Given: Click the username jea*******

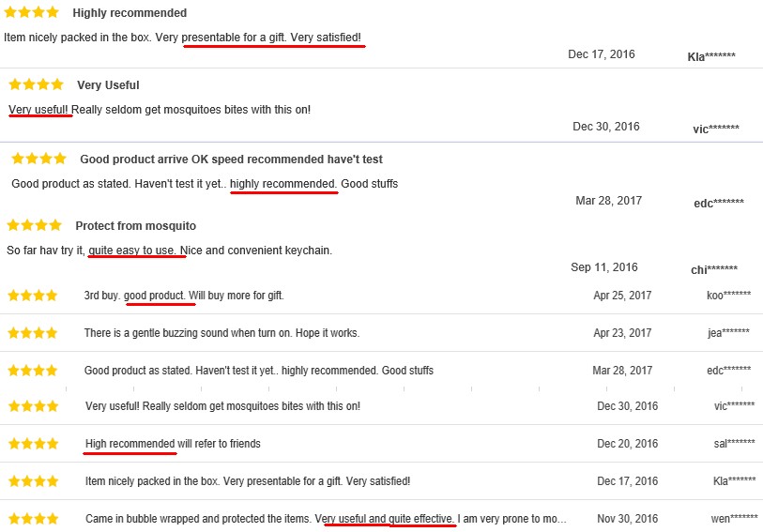Looking at the screenshot, I should click(x=728, y=333).
